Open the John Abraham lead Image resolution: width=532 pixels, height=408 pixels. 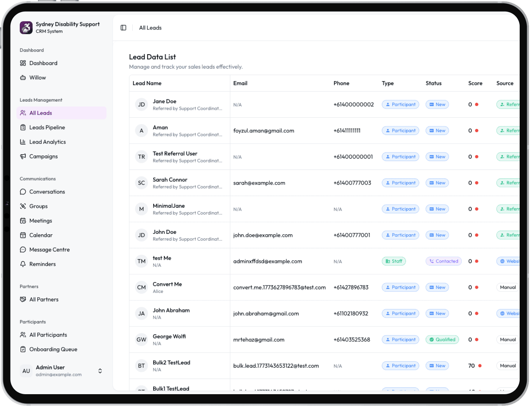[171, 310]
